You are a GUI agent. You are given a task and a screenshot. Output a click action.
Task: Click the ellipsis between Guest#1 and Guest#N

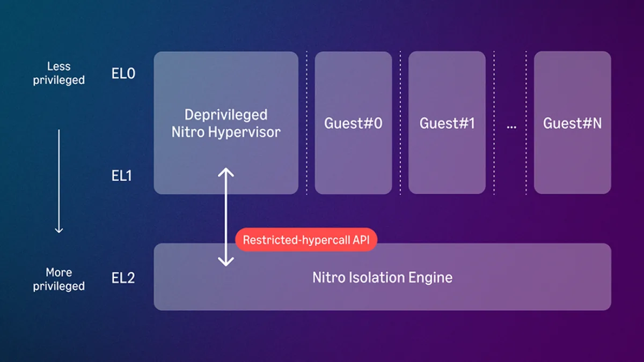pos(511,127)
